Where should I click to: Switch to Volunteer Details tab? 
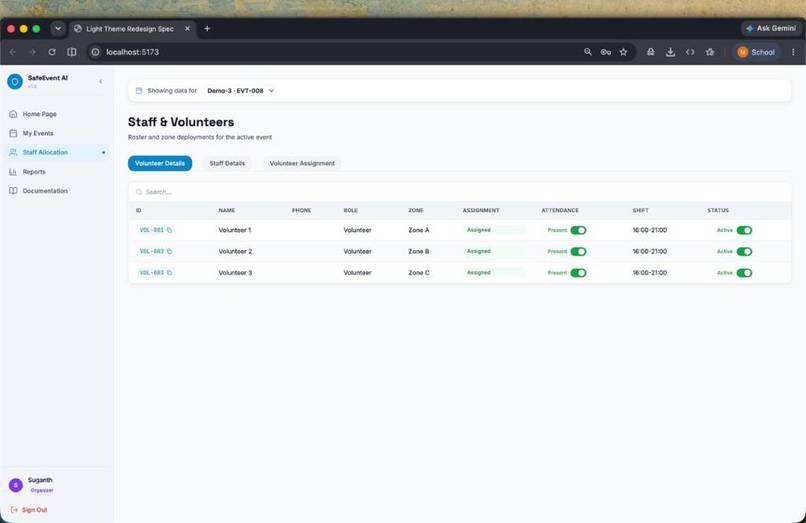tap(160, 164)
